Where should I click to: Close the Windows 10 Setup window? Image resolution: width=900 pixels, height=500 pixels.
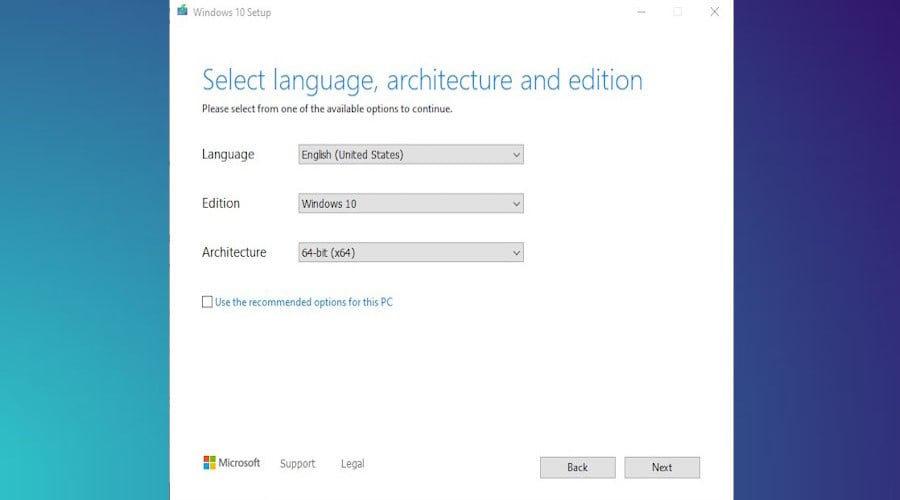[x=714, y=11]
